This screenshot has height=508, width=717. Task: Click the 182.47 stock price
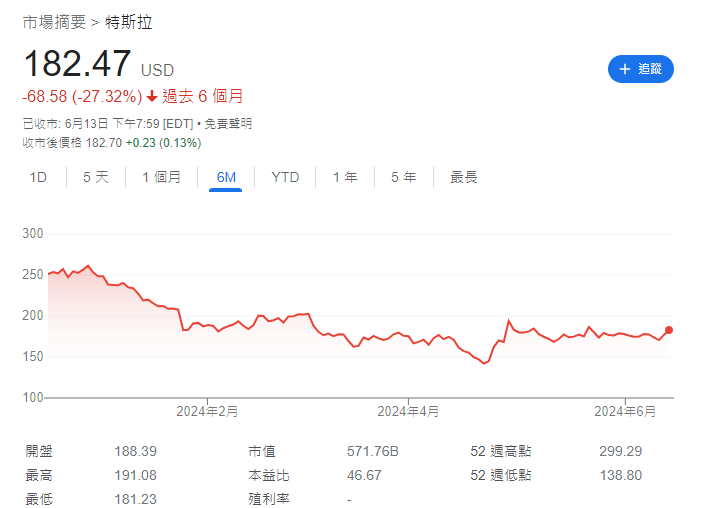[77, 64]
